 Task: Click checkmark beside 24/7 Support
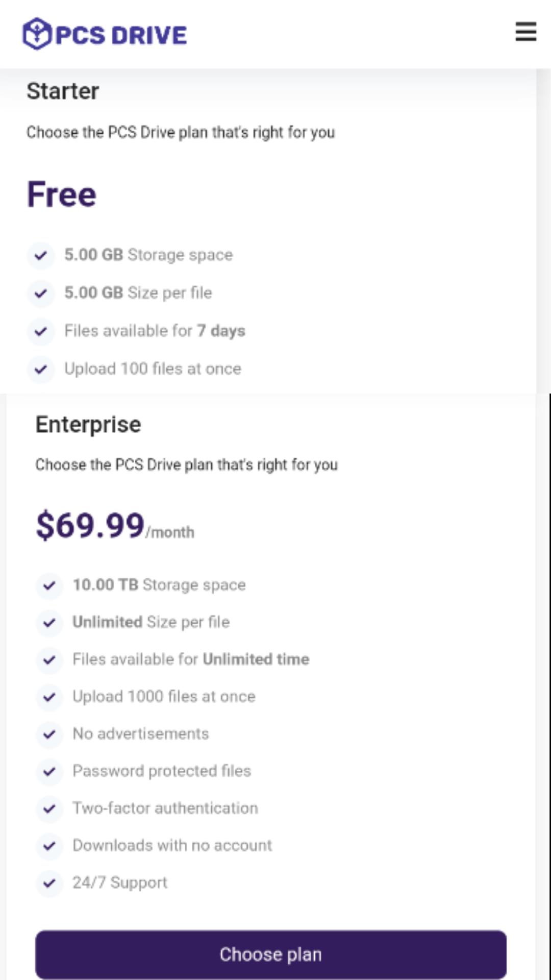(x=49, y=883)
